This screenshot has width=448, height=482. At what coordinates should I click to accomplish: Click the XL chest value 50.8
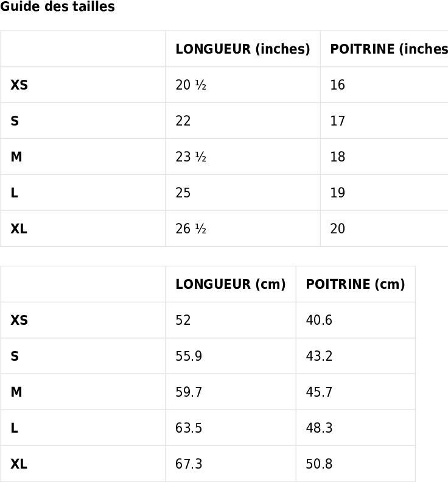pos(319,464)
